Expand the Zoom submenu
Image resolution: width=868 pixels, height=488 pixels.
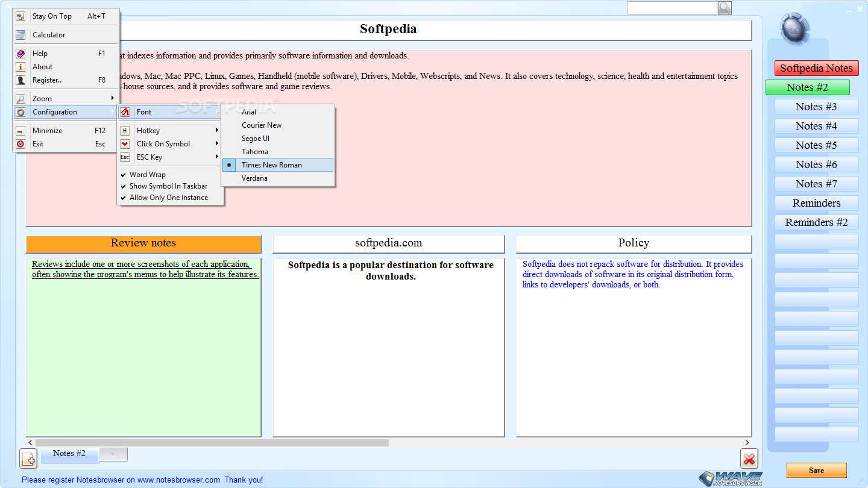click(66, 99)
